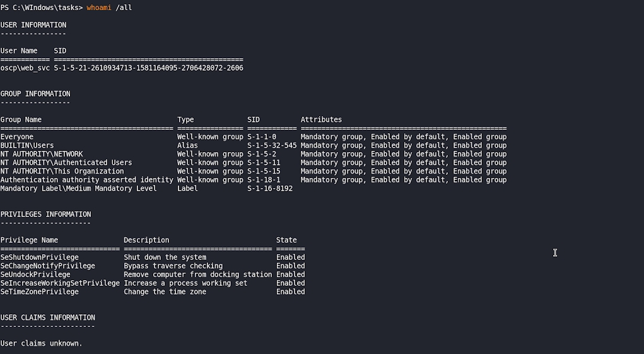Click the GROUP INFORMATION heading
644x354 pixels.
[35, 93]
